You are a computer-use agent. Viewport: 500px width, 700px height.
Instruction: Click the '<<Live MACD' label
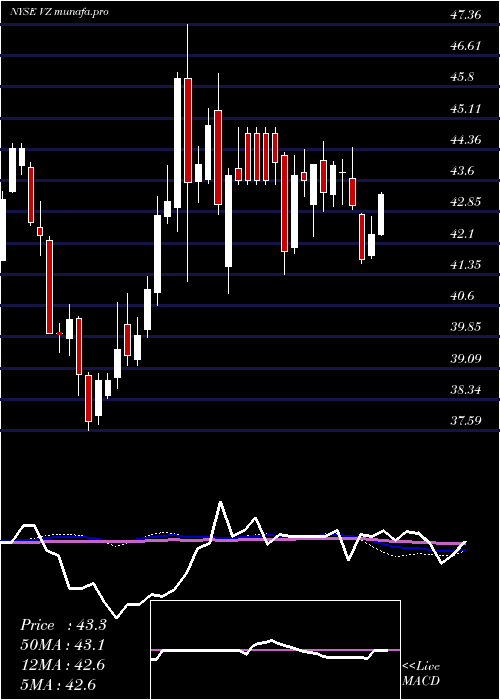point(421,673)
